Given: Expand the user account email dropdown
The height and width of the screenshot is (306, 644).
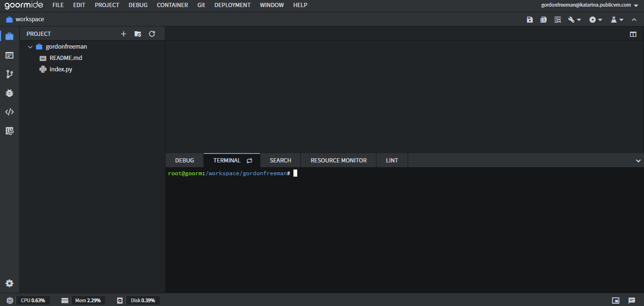Looking at the screenshot, I should tap(636, 5).
